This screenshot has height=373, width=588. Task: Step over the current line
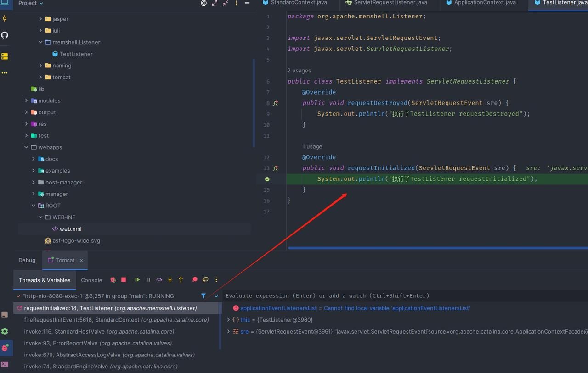tap(159, 279)
